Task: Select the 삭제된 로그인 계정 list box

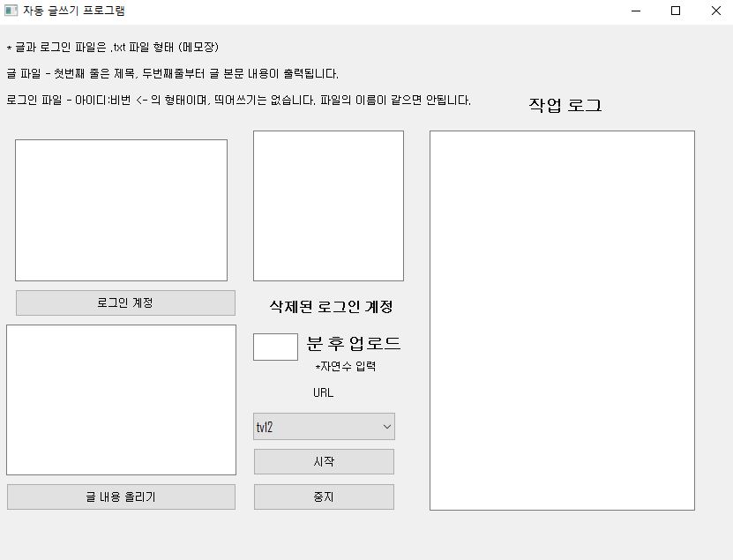Action: pos(328,205)
